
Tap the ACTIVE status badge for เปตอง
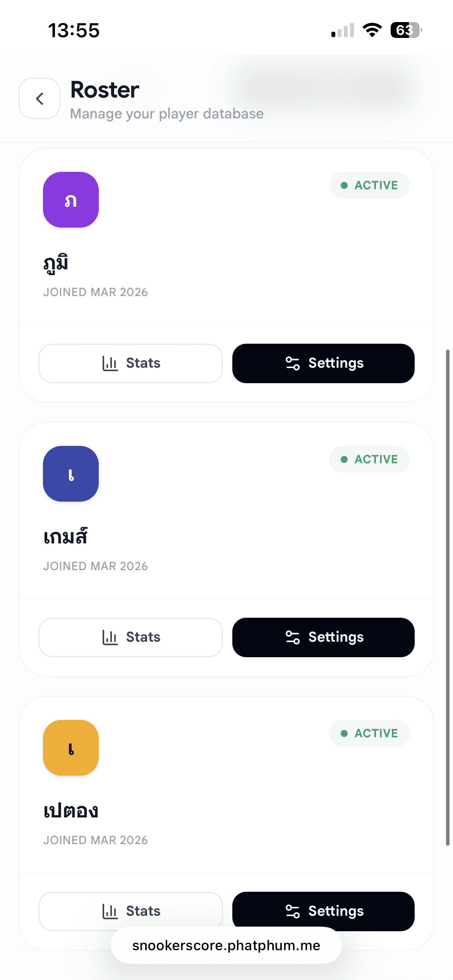tap(369, 733)
